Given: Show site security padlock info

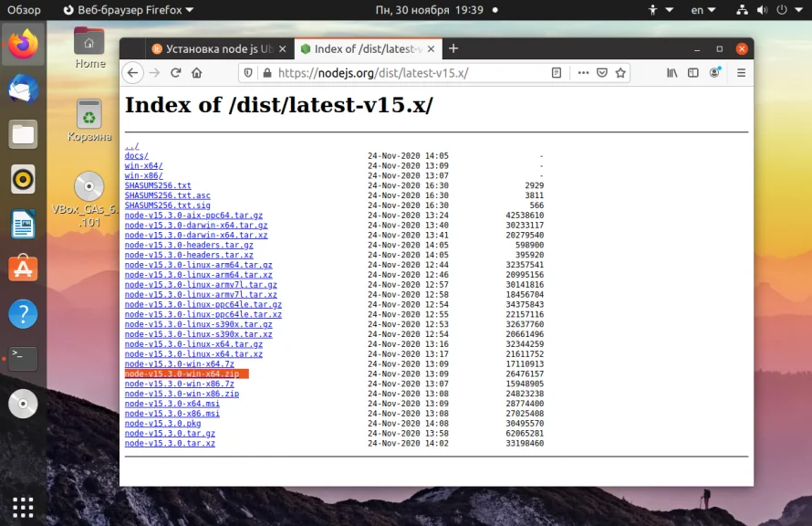Looking at the screenshot, I should (x=267, y=73).
